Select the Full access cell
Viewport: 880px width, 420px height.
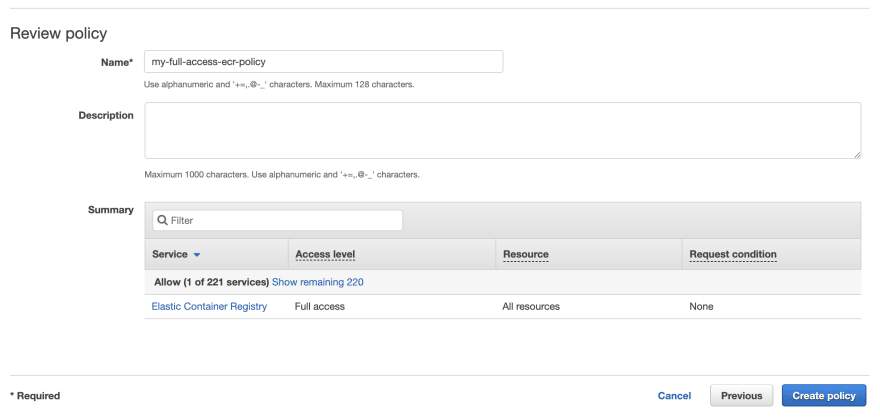(320, 307)
